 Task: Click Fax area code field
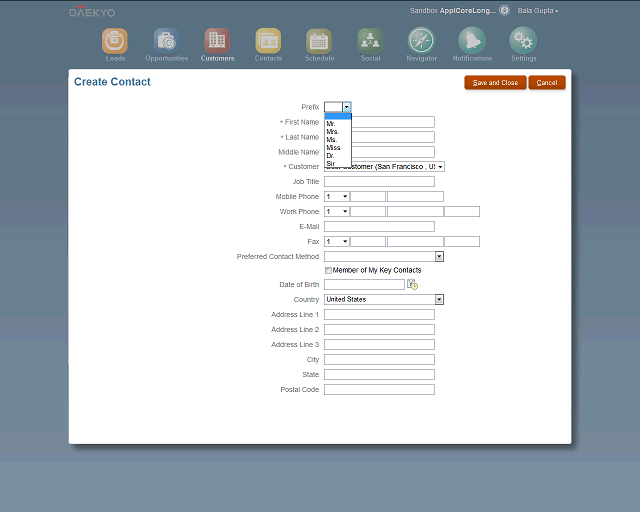(368, 241)
